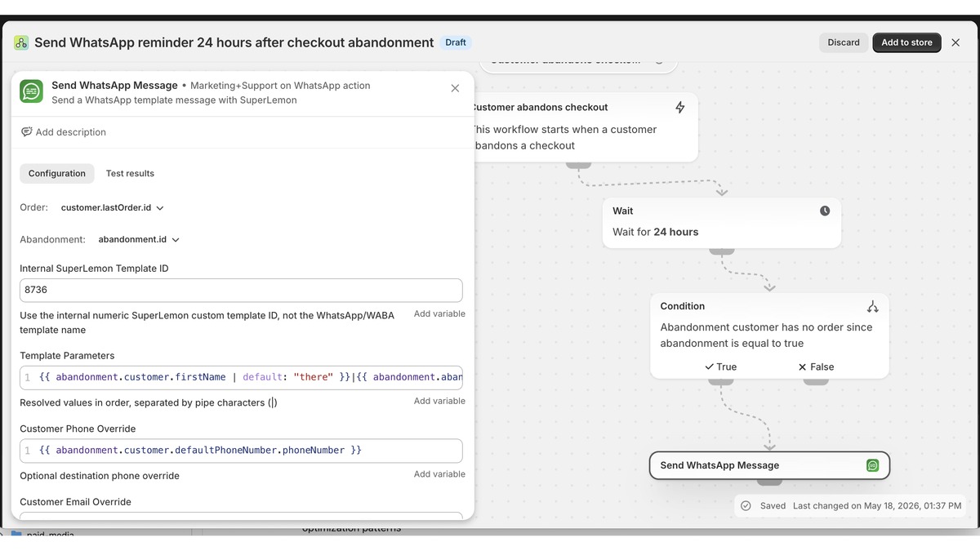The image size is (980, 551).
Task: Click the connector under Send WhatsApp Message node
Action: (769, 482)
